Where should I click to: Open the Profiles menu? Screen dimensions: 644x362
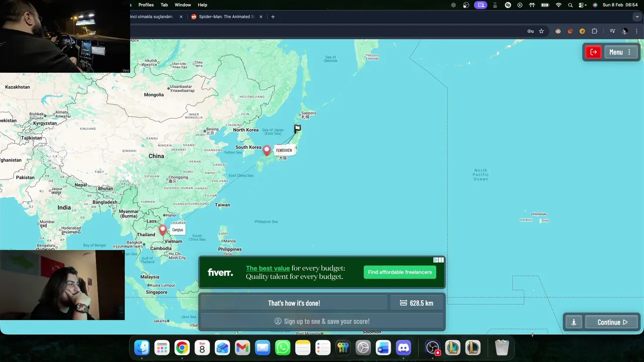pyautogui.click(x=146, y=5)
